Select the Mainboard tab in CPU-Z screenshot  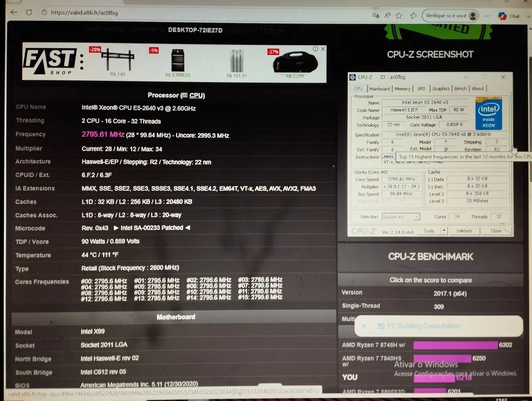[x=379, y=89]
